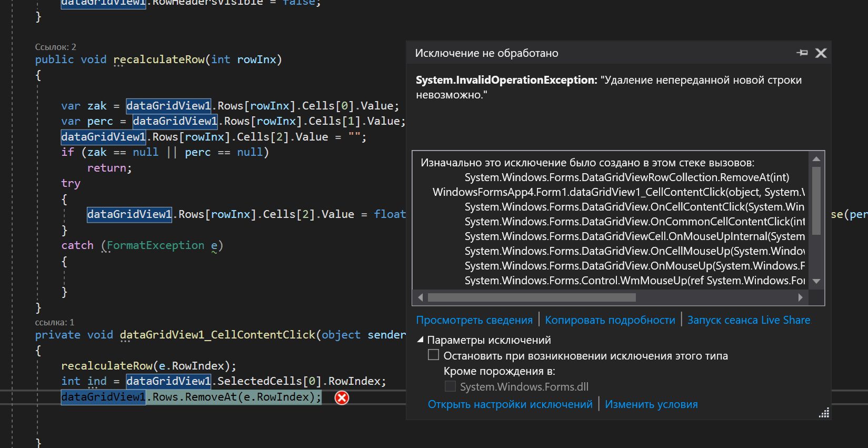Click the 'var perc' variable declaration
The image size is (868, 448).
[87, 121]
